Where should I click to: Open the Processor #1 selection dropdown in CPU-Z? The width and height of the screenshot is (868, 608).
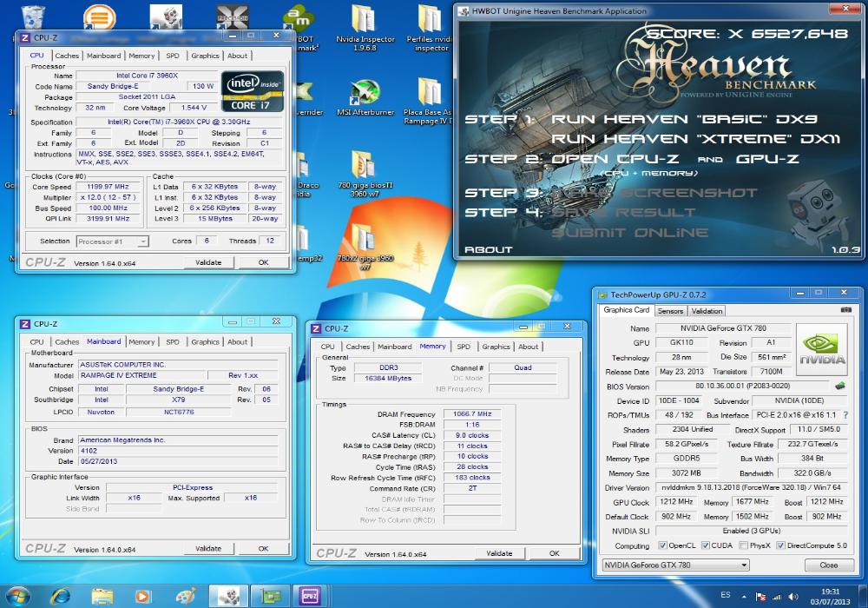click(113, 241)
